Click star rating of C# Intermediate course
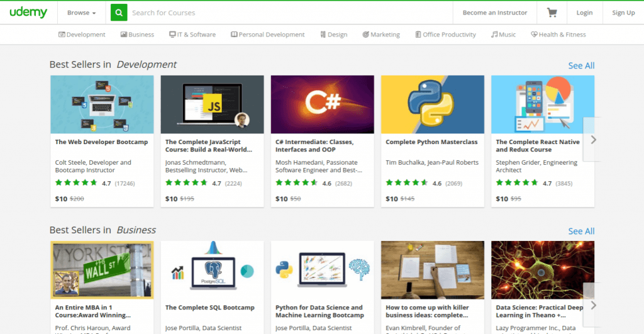644x334 pixels. point(297,183)
